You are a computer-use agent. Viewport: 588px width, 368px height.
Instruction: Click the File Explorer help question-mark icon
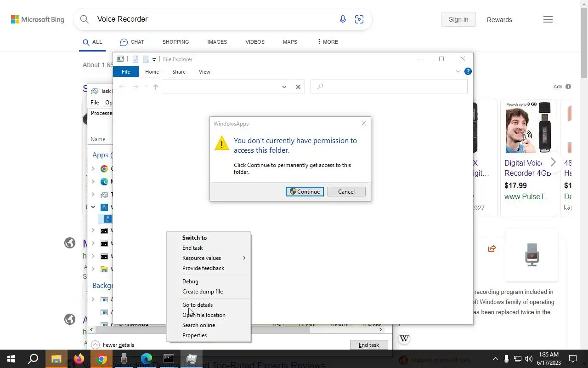(468, 71)
